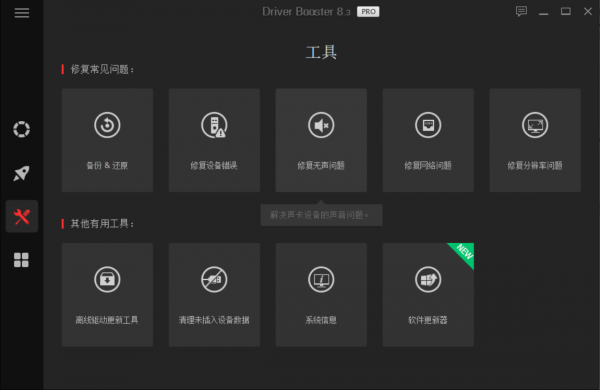This screenshot has height=390, width=600.
Task: Open the 清理未插入设备数据 label
Action: 214,320
